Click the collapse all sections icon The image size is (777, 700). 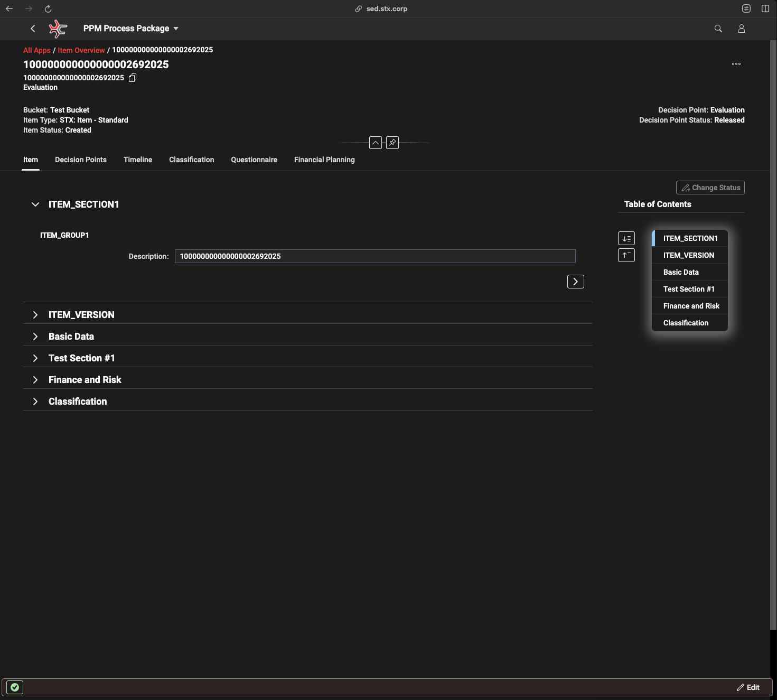(626, 255)
